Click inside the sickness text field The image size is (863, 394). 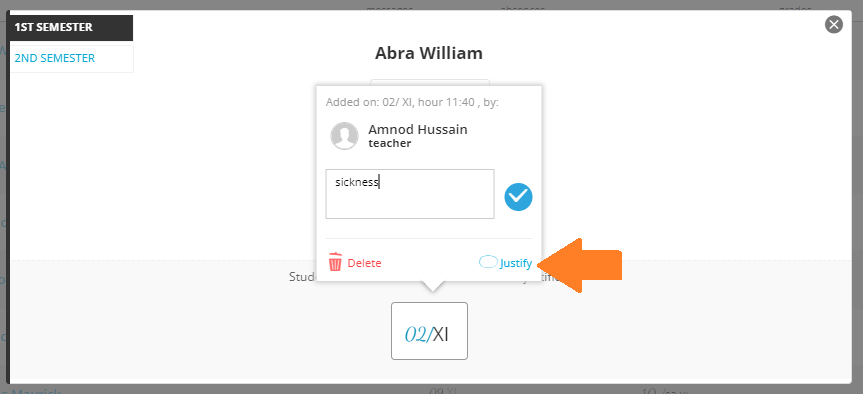409,194
